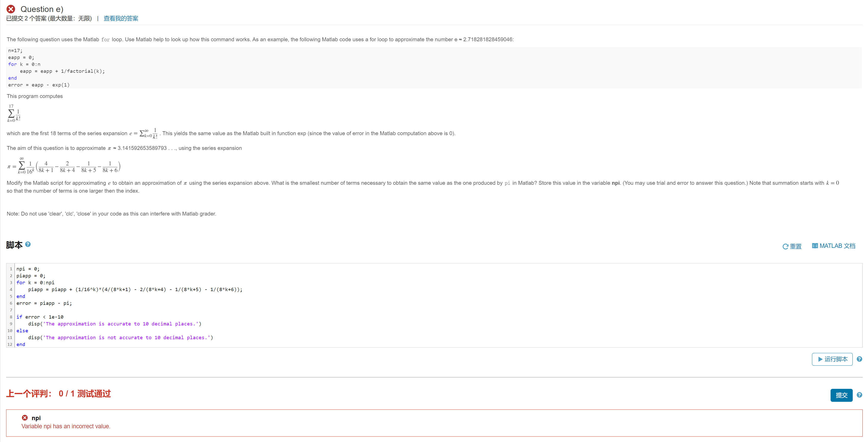Click the npi test result title
This screenshot has height=442, width=868.
(36, 418)
